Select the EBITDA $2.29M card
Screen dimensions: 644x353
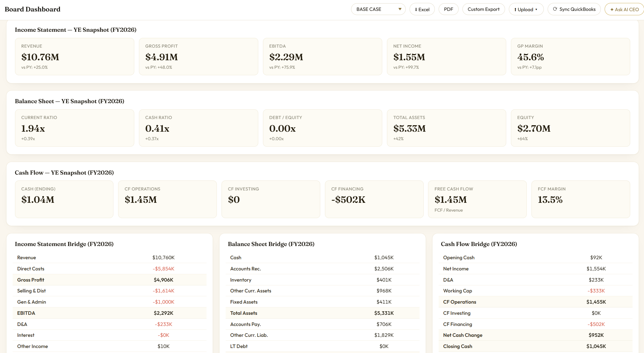(323, 56)
